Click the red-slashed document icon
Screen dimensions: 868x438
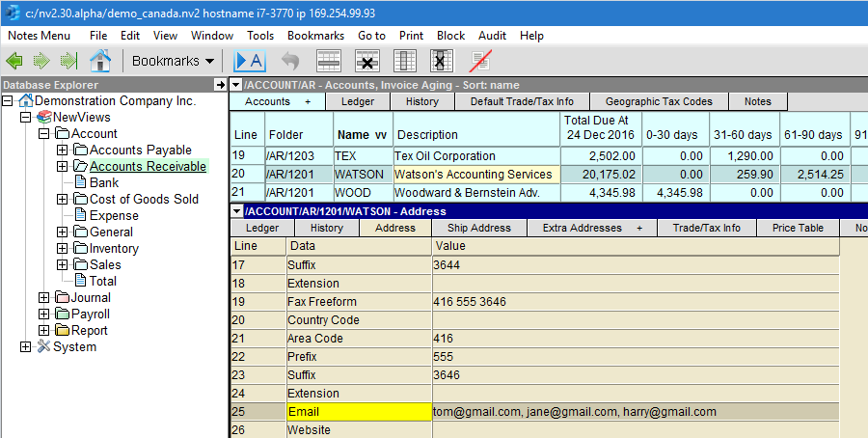point(479,61)
